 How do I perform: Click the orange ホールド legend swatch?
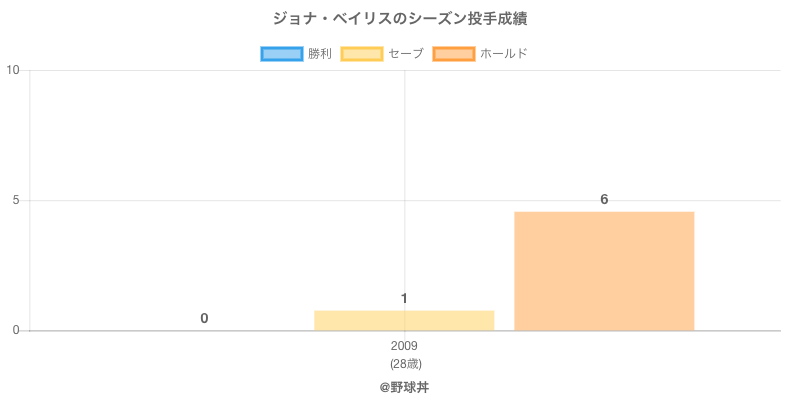coord(453,54)
